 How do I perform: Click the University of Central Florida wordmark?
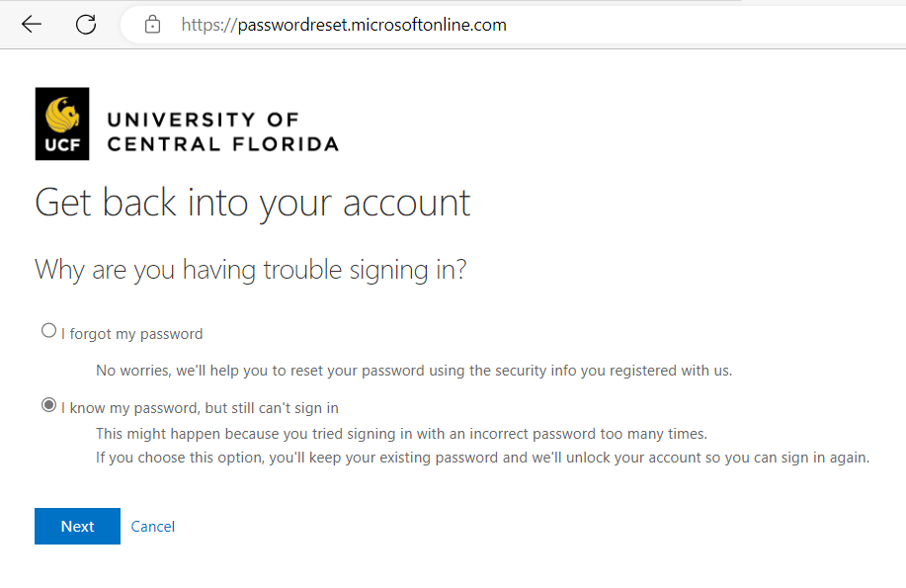[222, 131]
